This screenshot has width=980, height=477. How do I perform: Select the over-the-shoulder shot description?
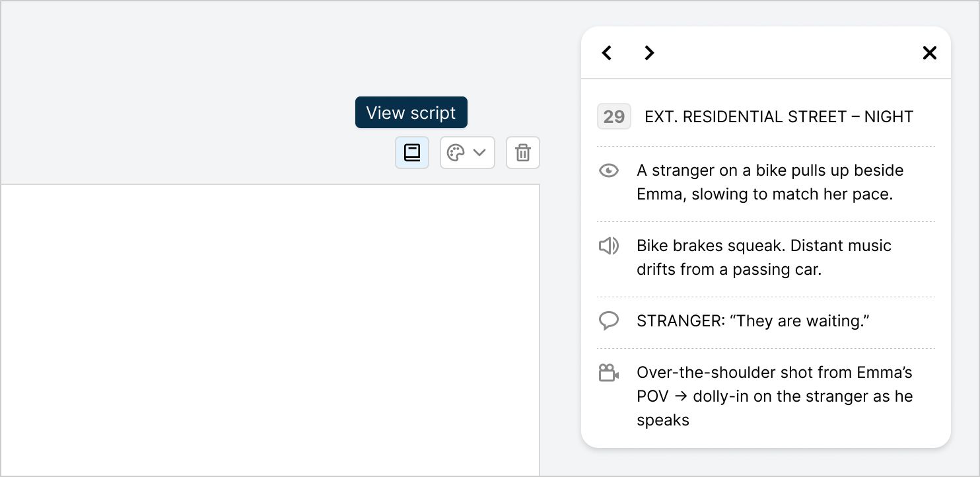pyautogui.click(x=774, y=396)
